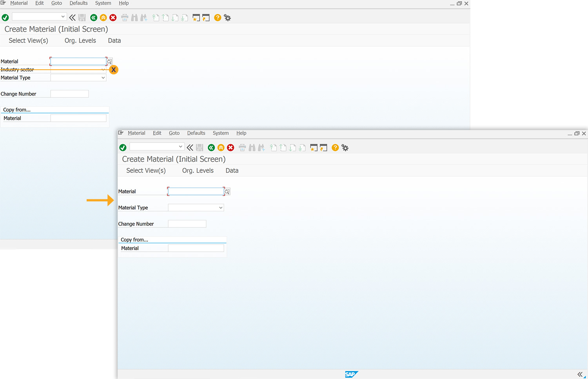588x379 pixels.
Task: Click Select View(s) button in front window
Action: (146, 171)
